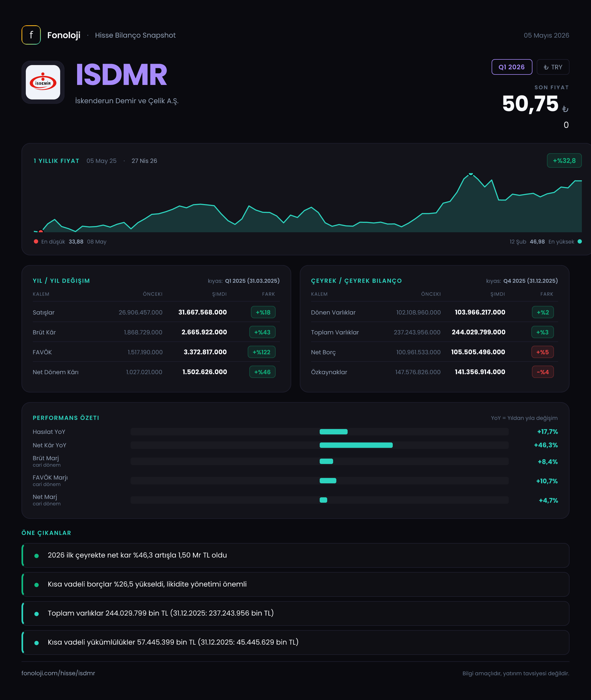
Task: Click the ÖNE ÇIKANLAR section heading
Action: tap(46, 533)
